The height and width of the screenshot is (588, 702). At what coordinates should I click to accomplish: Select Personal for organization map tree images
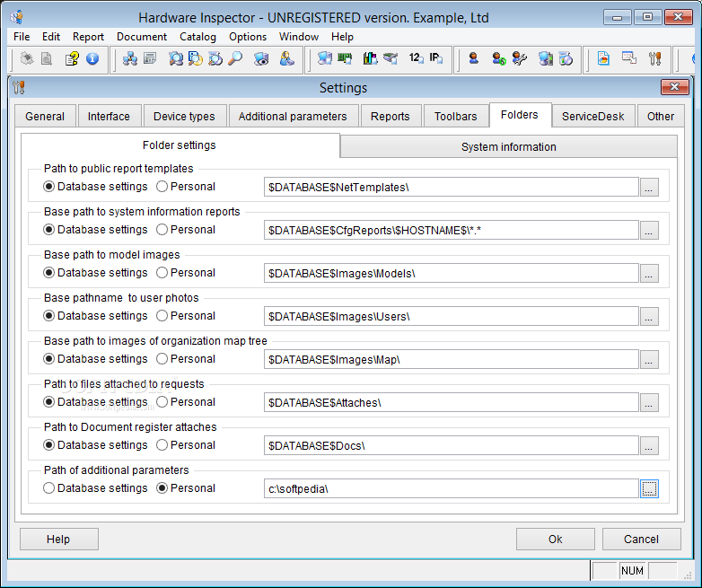point(186,359)
